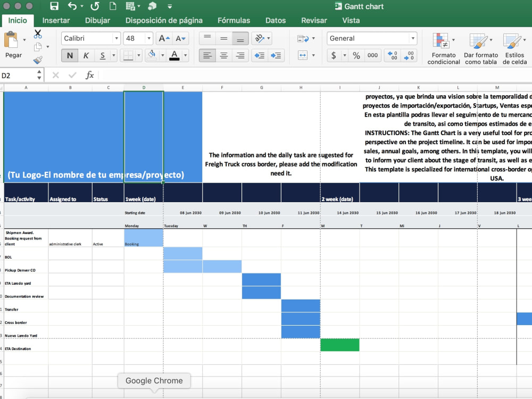532x399 pixels.
Task: Click the Borders icon
Action: tap(128, 55)
